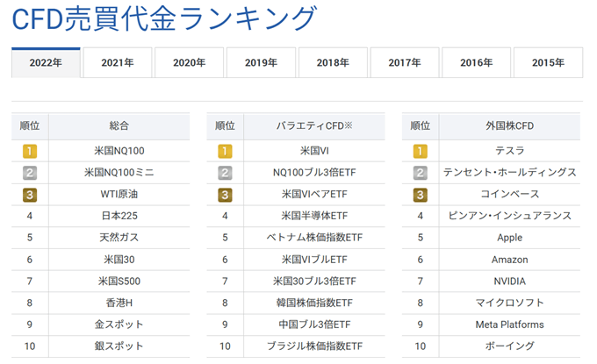Click the バラエティCFD※ column header

coord(314,126)
